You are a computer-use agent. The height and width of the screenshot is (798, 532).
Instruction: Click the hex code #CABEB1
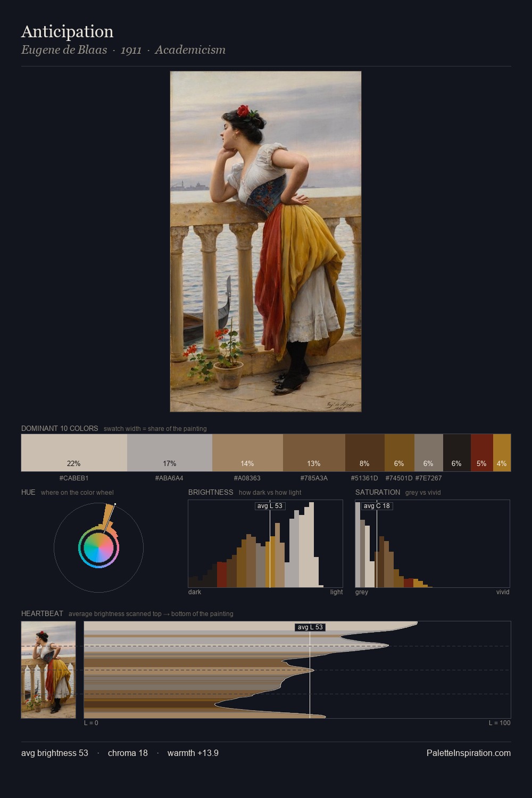74,478
